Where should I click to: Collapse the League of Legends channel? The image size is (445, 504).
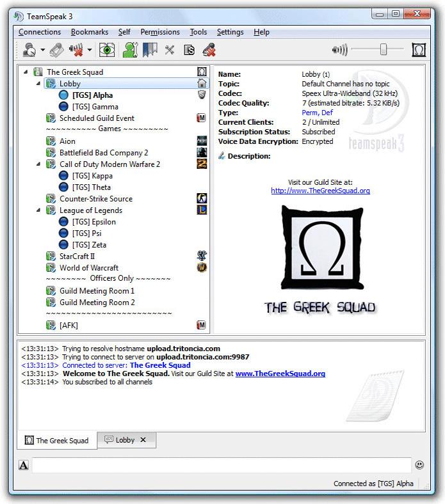click(x=38, y=210)
